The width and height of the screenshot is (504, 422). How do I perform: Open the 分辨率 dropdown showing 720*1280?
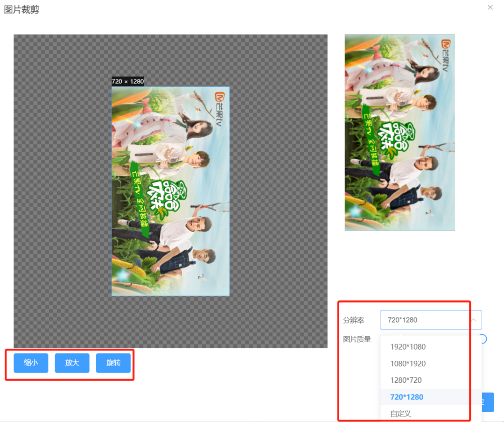431,320
